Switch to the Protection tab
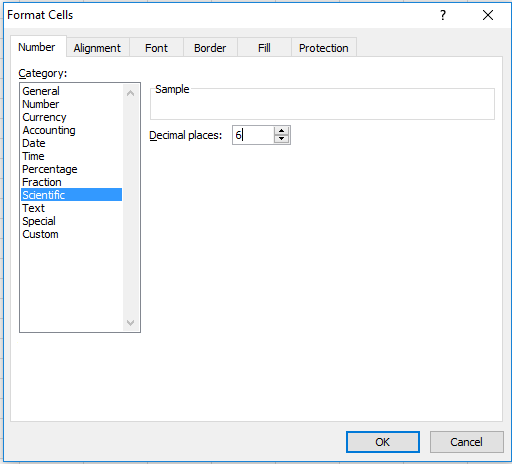Image resolution: width=512 pixels, height=464 pixels. pos(324,48)
